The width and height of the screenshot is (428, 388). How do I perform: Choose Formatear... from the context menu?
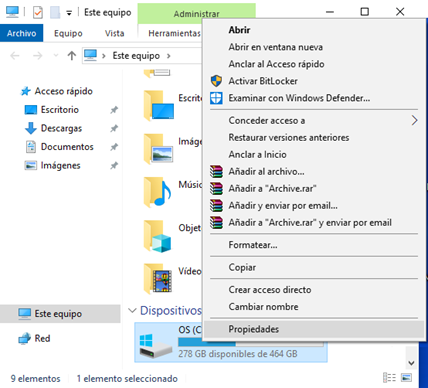[313, 245]
